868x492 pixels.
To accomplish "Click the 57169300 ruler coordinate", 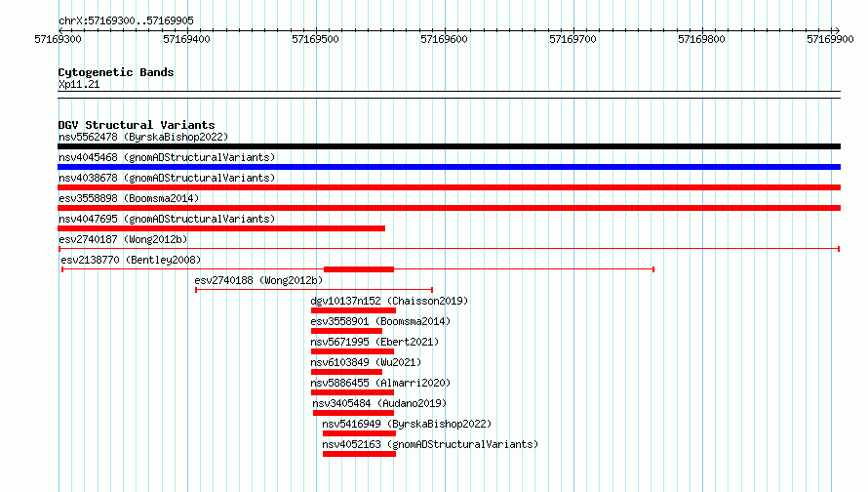I will [59, 39].
